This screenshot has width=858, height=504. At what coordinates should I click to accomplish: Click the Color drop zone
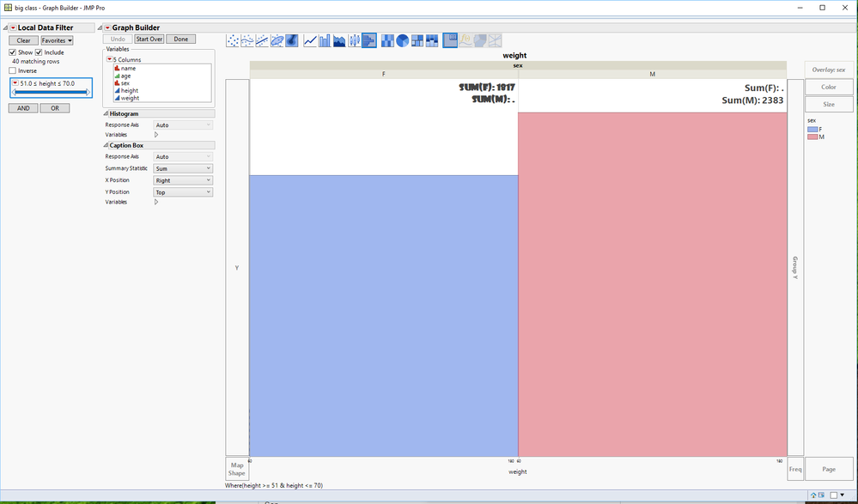pyautogui.click(x=829, y=87)
